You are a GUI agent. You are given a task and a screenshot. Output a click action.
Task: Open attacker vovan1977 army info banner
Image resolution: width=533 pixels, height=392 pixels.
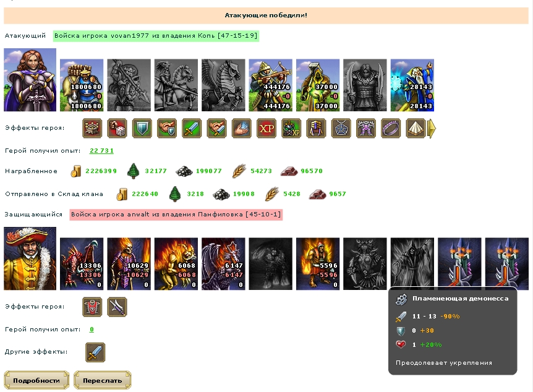(156, 36)
